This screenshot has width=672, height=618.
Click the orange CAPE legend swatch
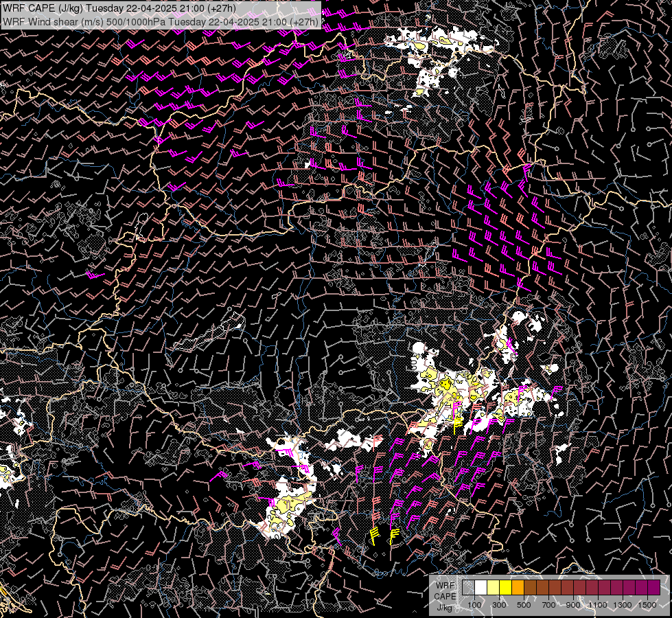coord(518,588)
